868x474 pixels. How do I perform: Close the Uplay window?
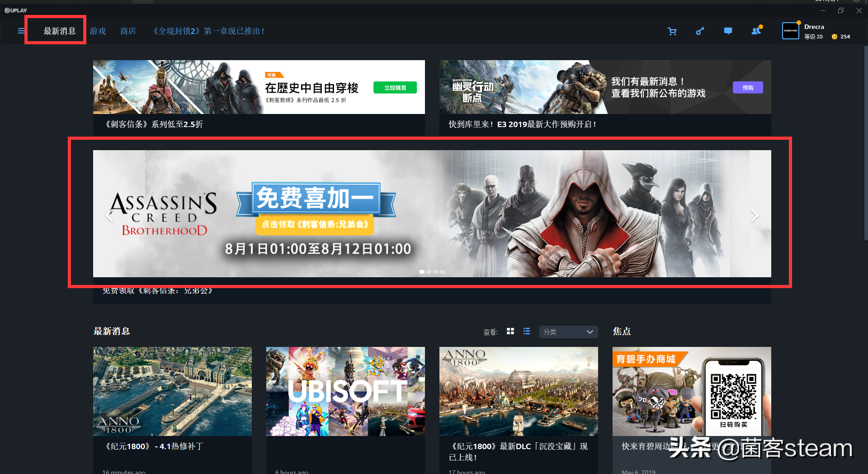[859, 10]
